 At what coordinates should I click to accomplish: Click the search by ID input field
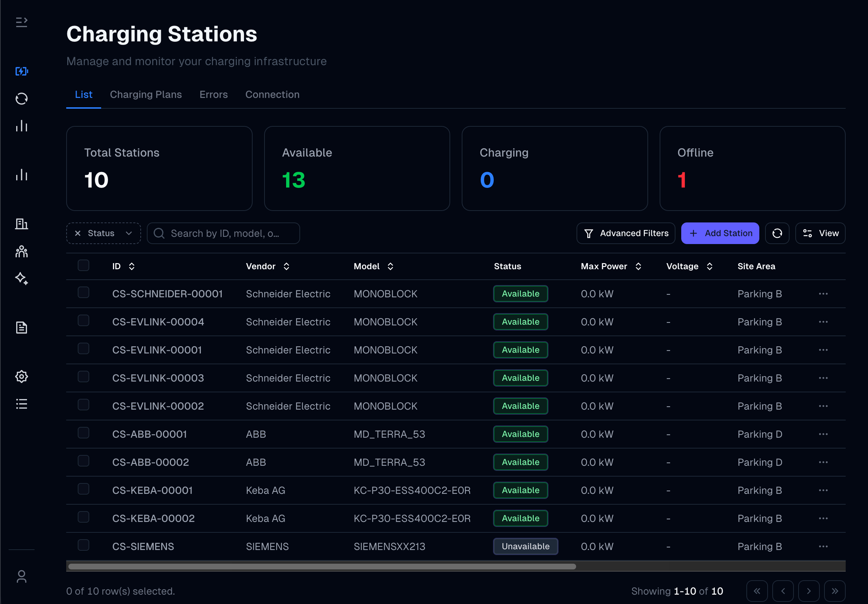click(223, 233)
